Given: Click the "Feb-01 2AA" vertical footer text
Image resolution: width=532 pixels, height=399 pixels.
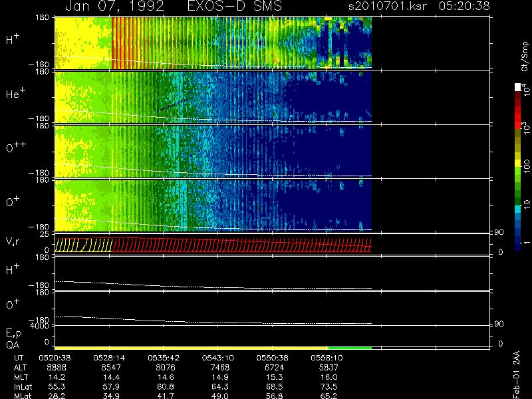Looking at the screenshot, I should (516, 374).
